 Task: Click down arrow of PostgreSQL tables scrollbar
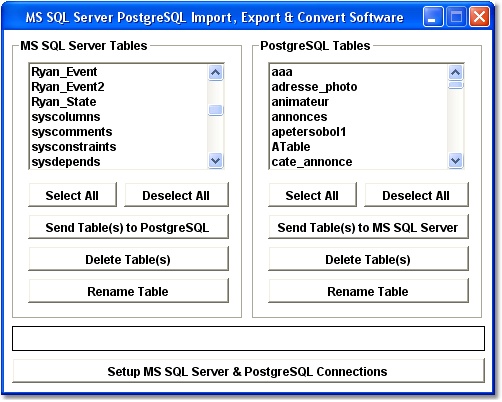[456, 161]
